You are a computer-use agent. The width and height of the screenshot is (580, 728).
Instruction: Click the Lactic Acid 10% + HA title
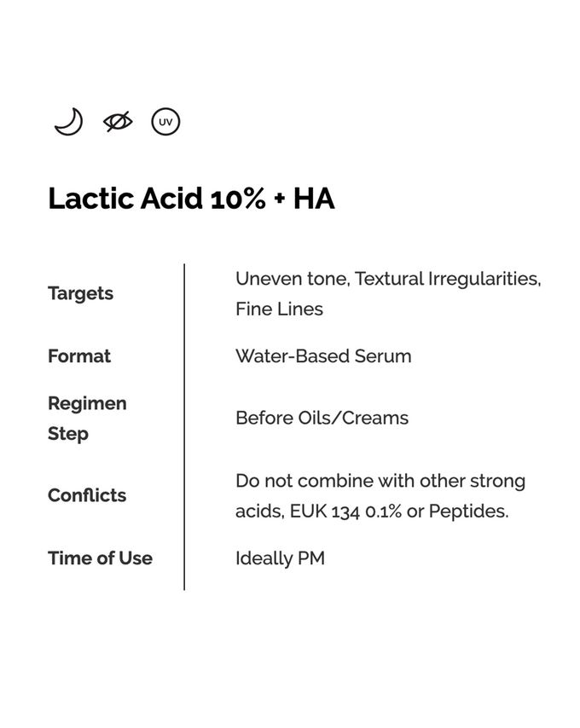(x=191, y=199)
